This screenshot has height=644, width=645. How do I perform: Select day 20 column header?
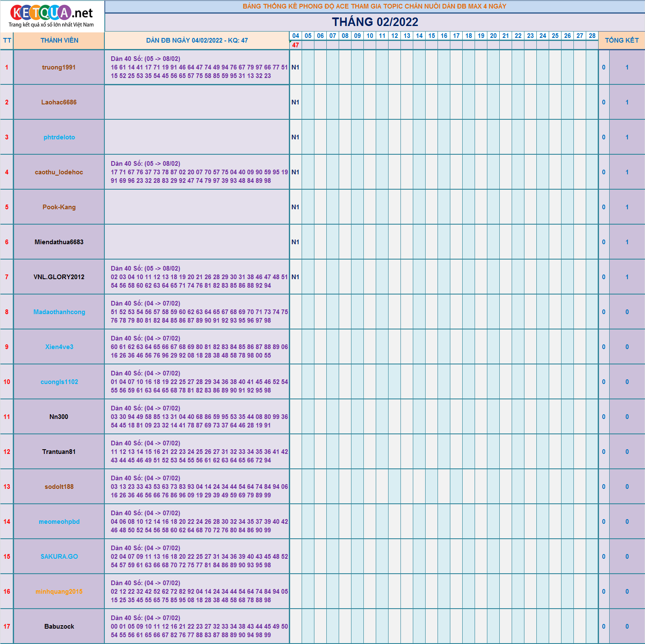tap(493, 36)
